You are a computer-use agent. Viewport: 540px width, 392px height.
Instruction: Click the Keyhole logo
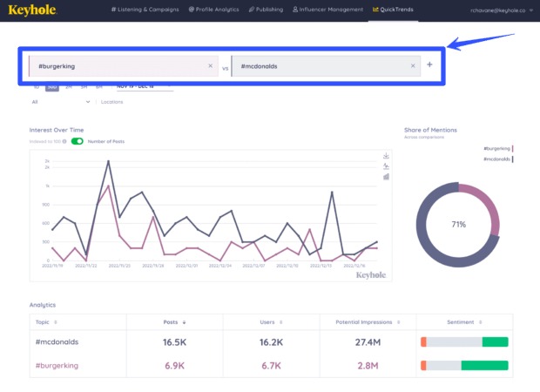click(32, 10)
